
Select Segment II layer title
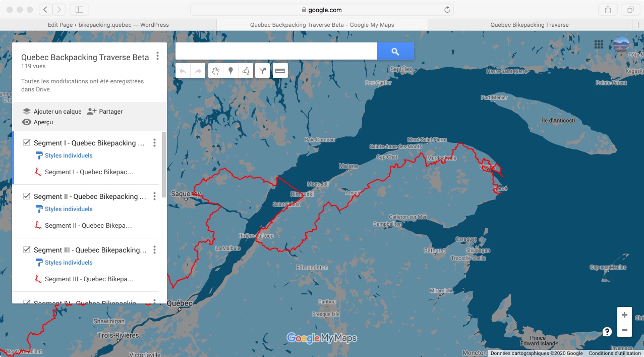click(89, 196)
